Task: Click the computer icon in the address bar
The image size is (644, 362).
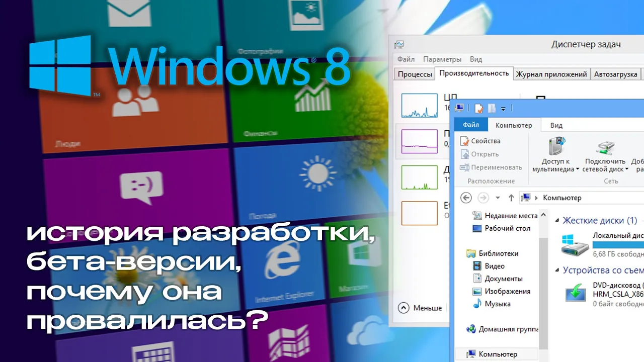Action: (525, 198)
